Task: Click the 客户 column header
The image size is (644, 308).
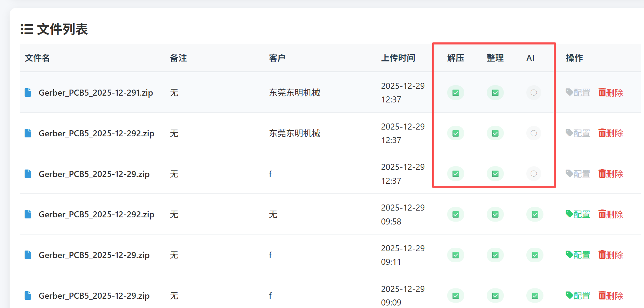Action: (277, 58)
